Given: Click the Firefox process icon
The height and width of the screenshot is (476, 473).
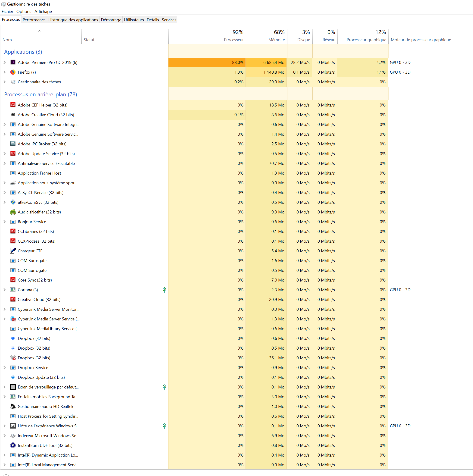Looking at the screenshot, I should 13,72.
